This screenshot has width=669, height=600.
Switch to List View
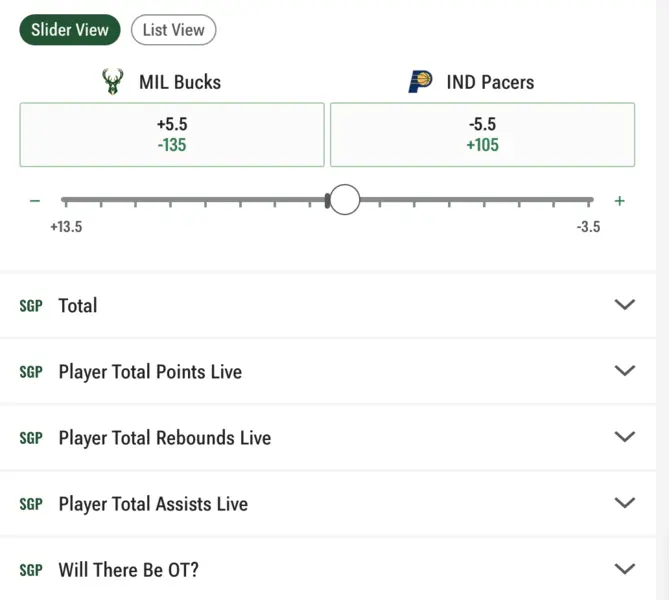click(x=173, y=30)
